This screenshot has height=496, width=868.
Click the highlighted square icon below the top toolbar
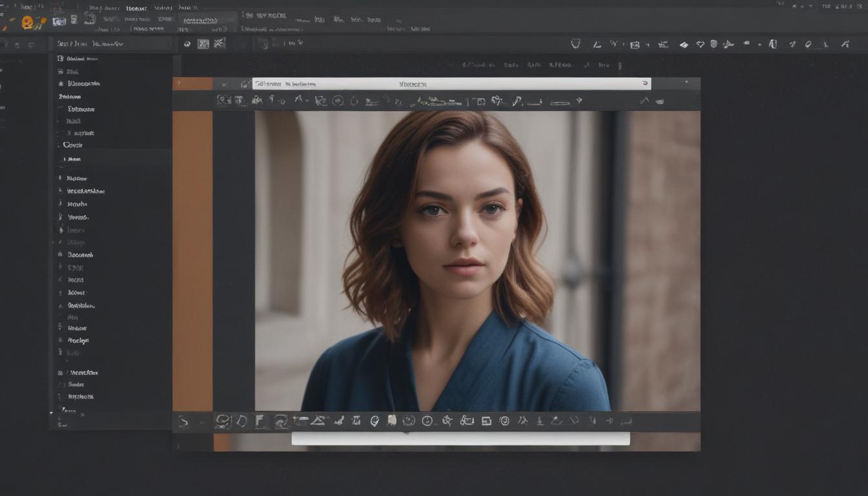point(203,44)
